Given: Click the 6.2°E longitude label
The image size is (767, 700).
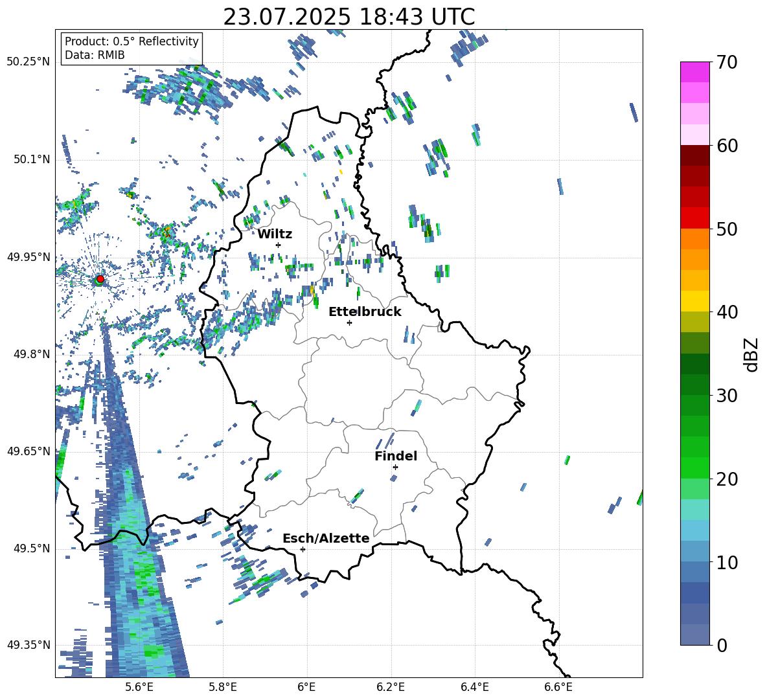Looking at the screenshot, I should tap(391, 688).
